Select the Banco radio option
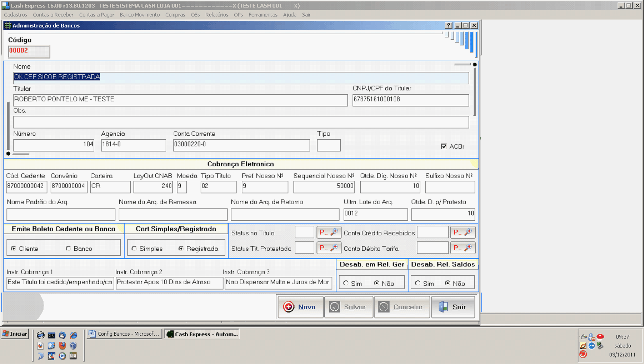 69,249
